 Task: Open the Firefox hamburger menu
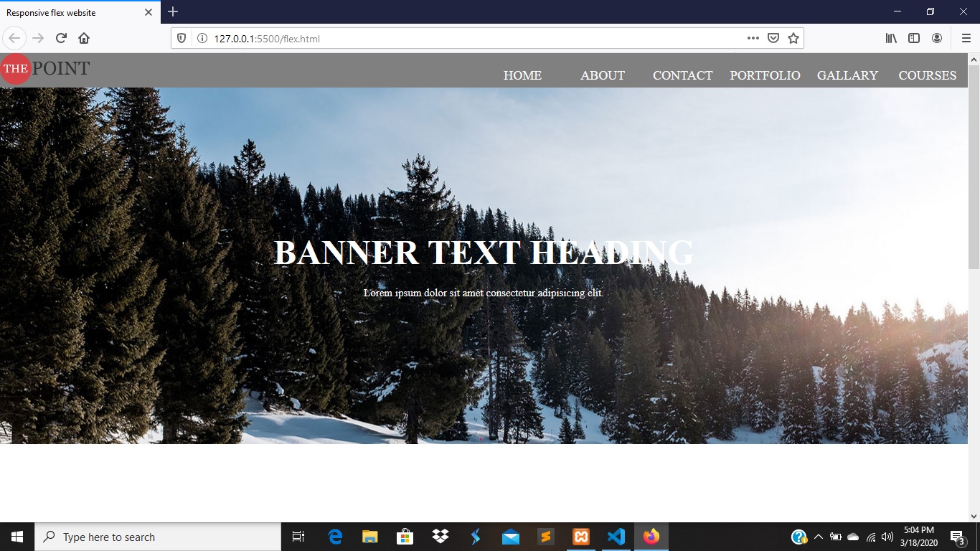coord(966,38)
